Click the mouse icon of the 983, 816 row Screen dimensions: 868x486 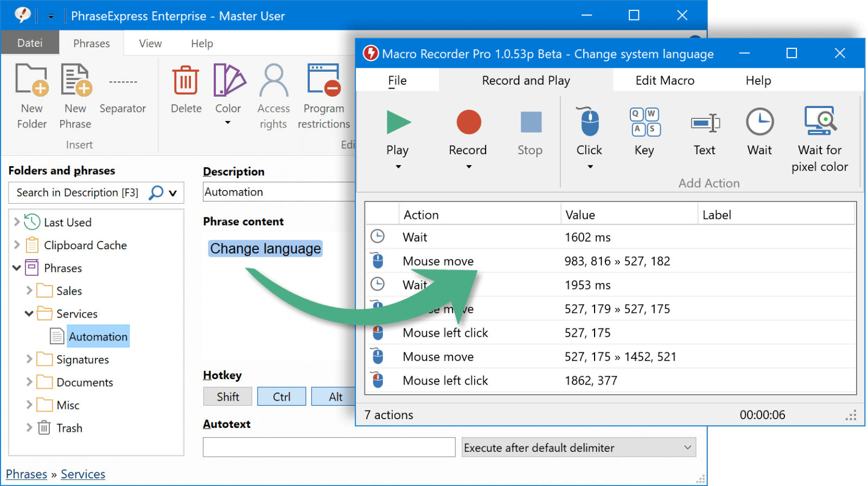[x=378, y=260]
